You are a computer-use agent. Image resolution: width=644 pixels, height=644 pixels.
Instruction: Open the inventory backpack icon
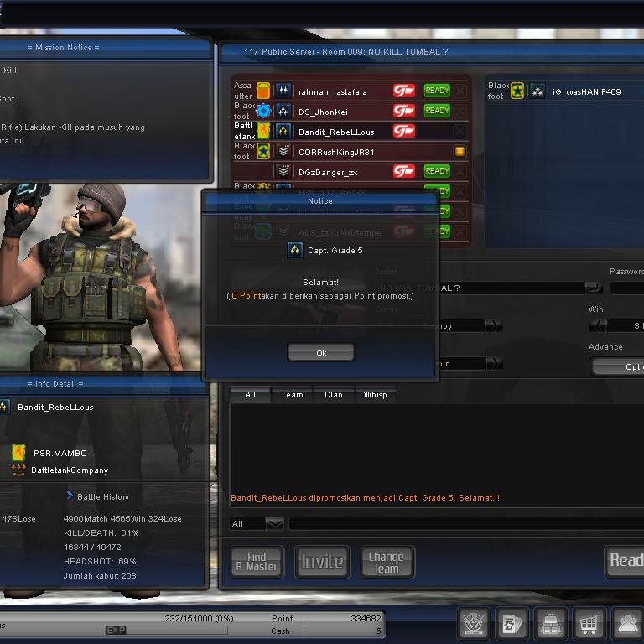[x=551, y=624]
